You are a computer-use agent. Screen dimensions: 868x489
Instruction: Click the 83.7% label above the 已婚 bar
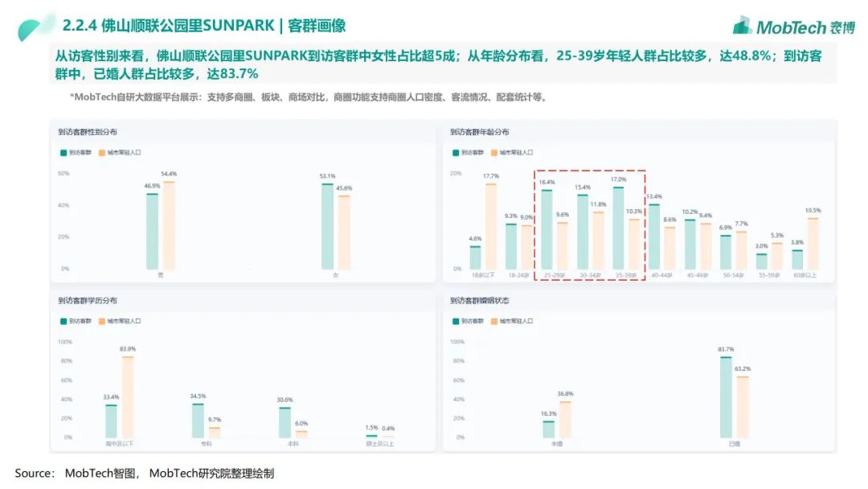click(x=726, y=349)
